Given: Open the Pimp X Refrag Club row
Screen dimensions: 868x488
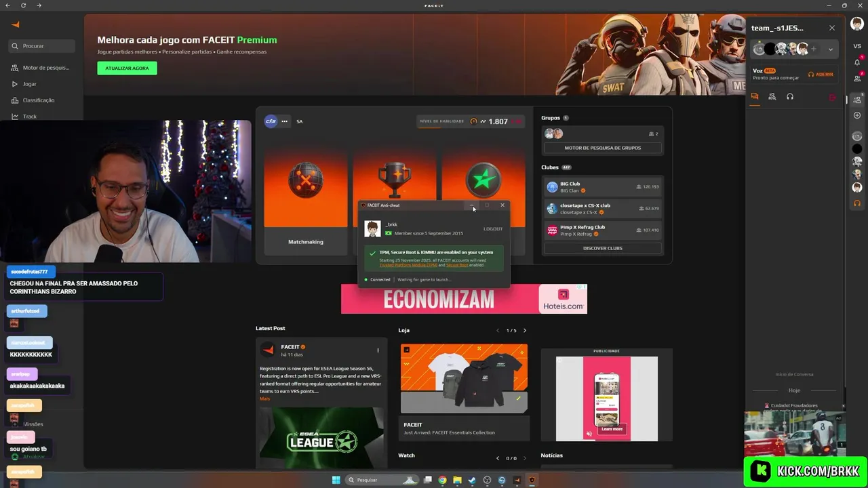Looking at the screenshot, I should (602, 230).
